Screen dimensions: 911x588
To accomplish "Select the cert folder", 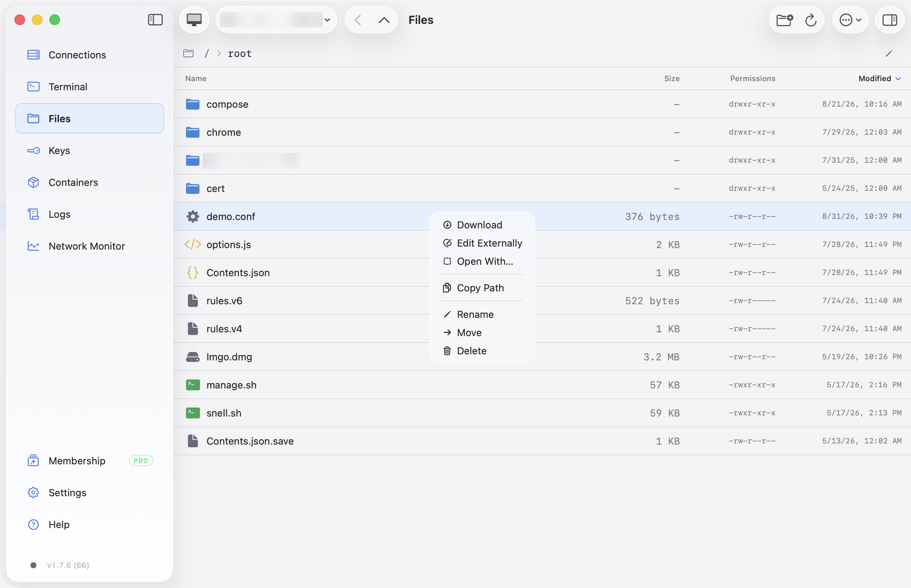I will [542, 189].
